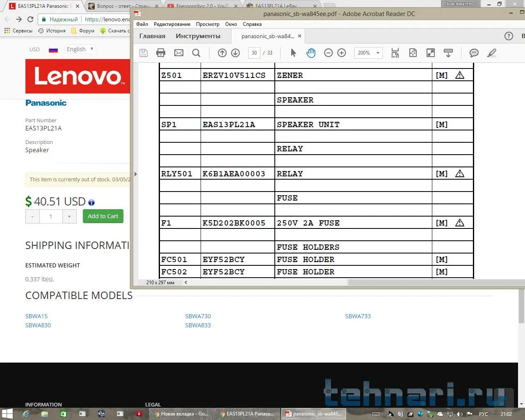This screenshot has width=525, height=420.
Task: Switch to full screen mode icon
Action: (431, 53)
